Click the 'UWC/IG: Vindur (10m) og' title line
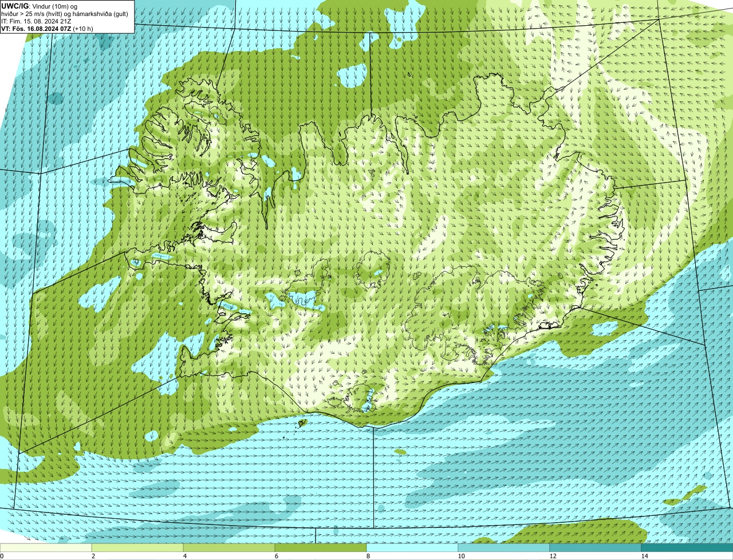 coord(39,6)
